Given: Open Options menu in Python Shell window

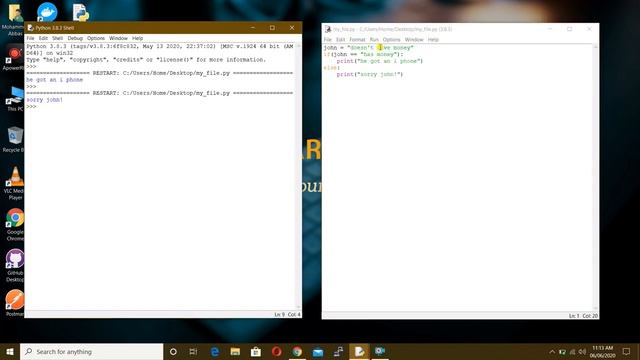Looking at the screenshot, I should click(96, 38).
